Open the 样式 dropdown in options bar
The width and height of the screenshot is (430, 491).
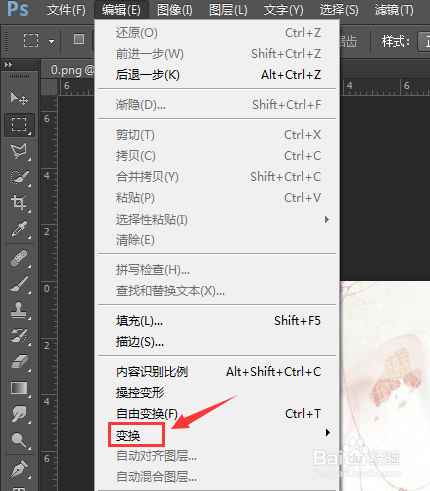click(x=424, y=42)
